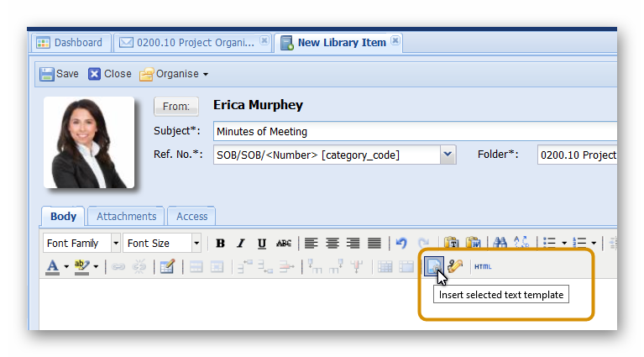Click into the Subject field
Image resolution: width=644 pixels, height=357 pixels.
point(411,131)
